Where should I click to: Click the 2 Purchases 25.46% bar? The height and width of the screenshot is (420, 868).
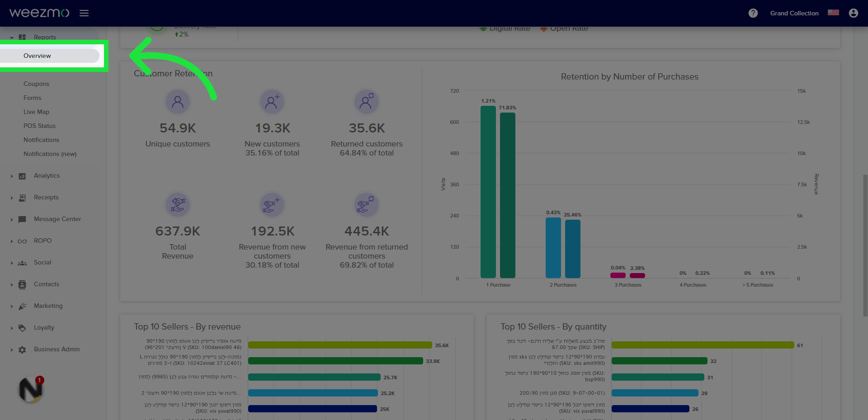pyautogui.click(x=573, y=249)
